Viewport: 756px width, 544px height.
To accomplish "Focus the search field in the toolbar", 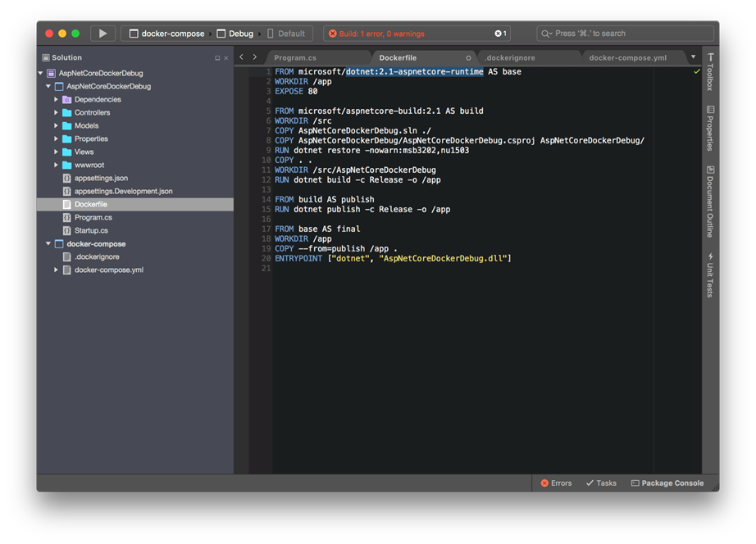I will (x=625, y=34).
